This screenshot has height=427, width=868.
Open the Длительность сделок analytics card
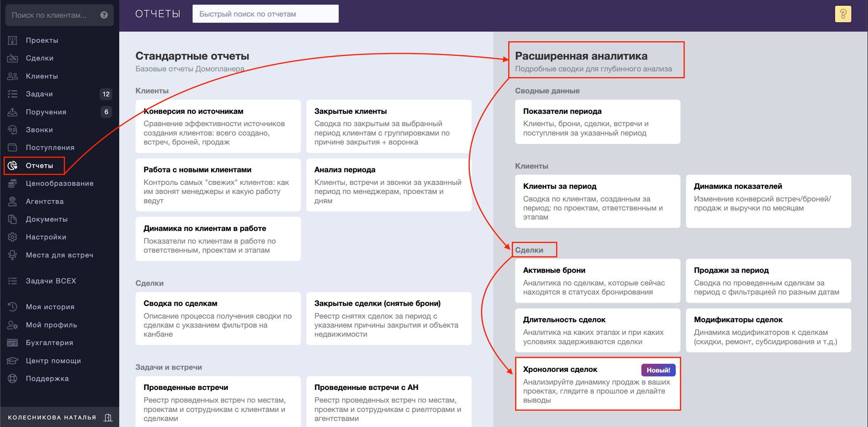[598, 330]
